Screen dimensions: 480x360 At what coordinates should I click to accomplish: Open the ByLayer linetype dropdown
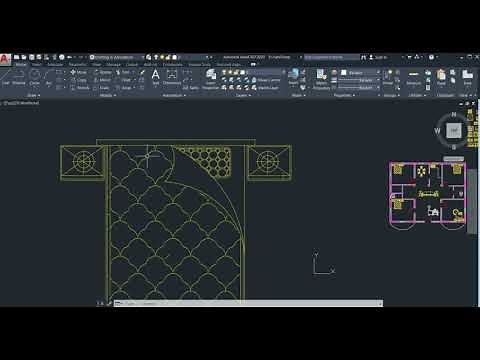pyautogui.click(x=359, y=88)
